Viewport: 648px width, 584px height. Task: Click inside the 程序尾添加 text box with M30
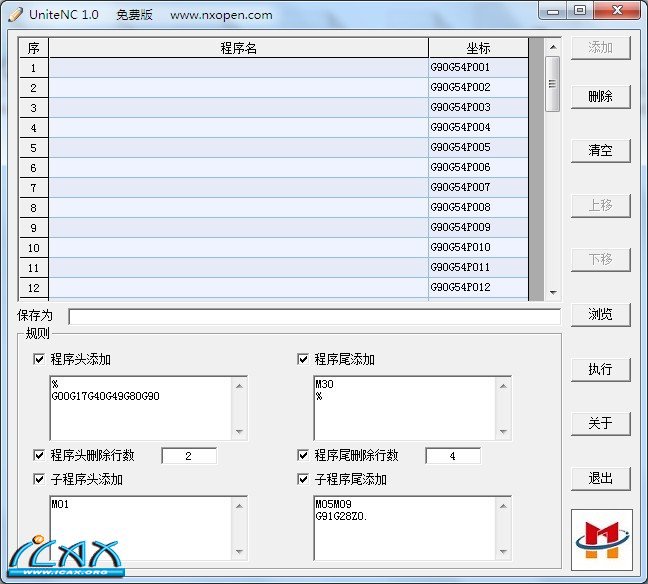click(x=405, y=408)
